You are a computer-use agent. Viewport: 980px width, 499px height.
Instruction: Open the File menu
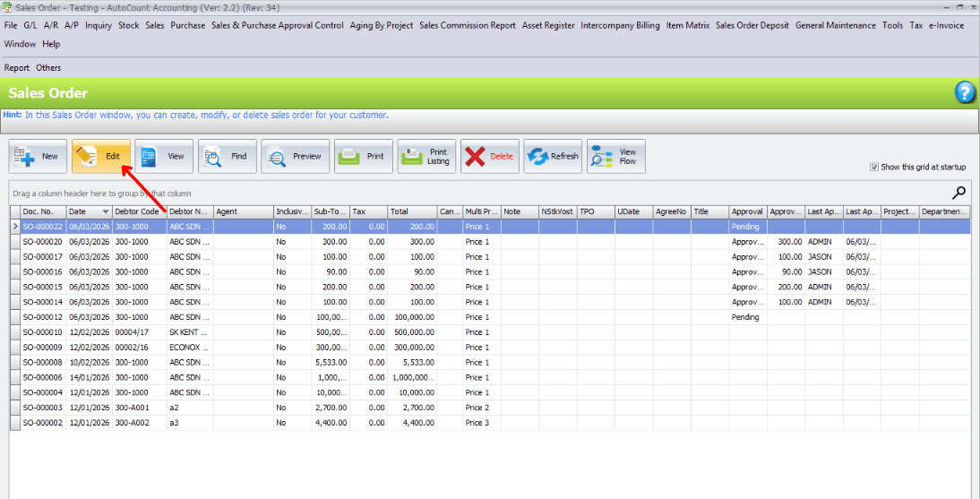(x=11, y=26)
